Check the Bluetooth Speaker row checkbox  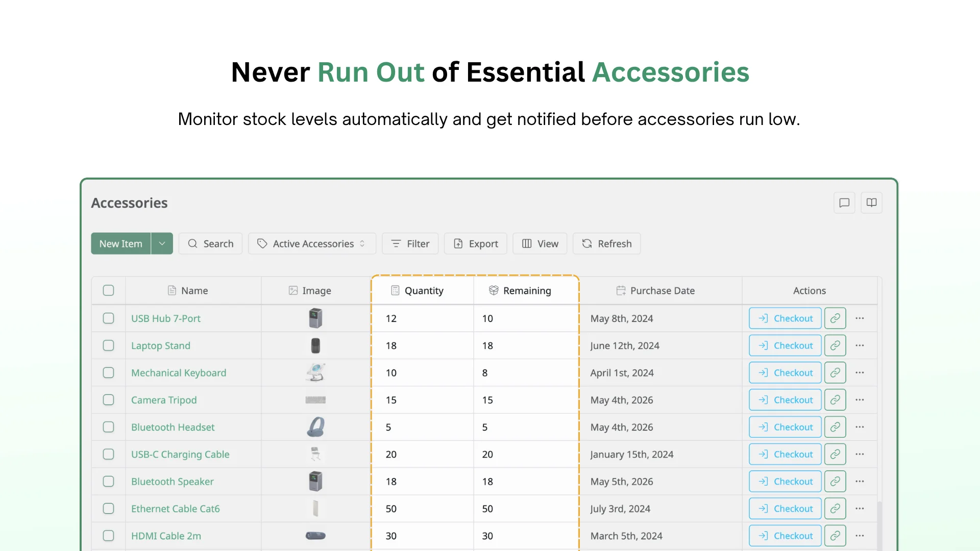pyautogui.click(x=108, y=482)
